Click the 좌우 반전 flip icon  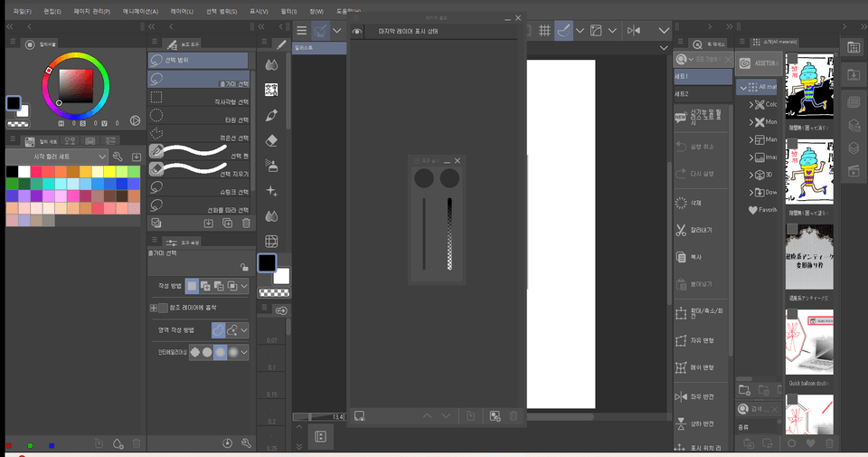pyautogui.click(x=681, y=396)
